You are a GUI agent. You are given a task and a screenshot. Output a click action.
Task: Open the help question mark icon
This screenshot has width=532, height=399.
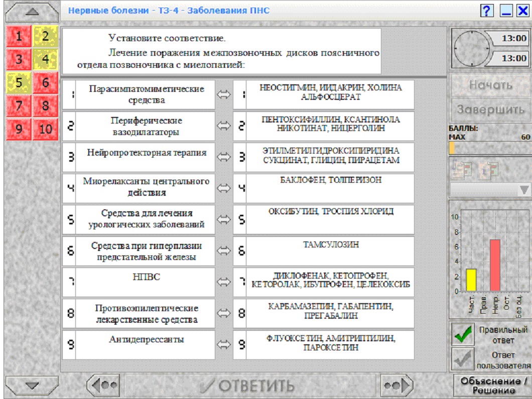click(x=487, y=11)
